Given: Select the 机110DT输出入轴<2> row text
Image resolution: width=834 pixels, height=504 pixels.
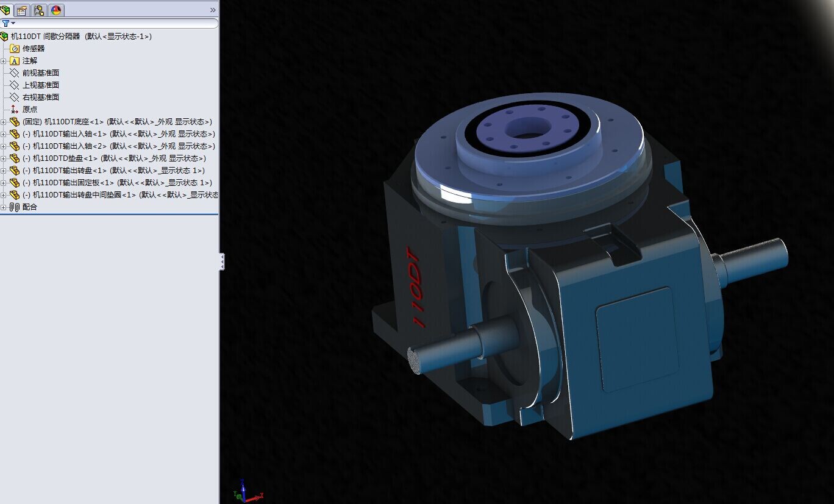Looking at the screenshot, I should pos(119,146).
